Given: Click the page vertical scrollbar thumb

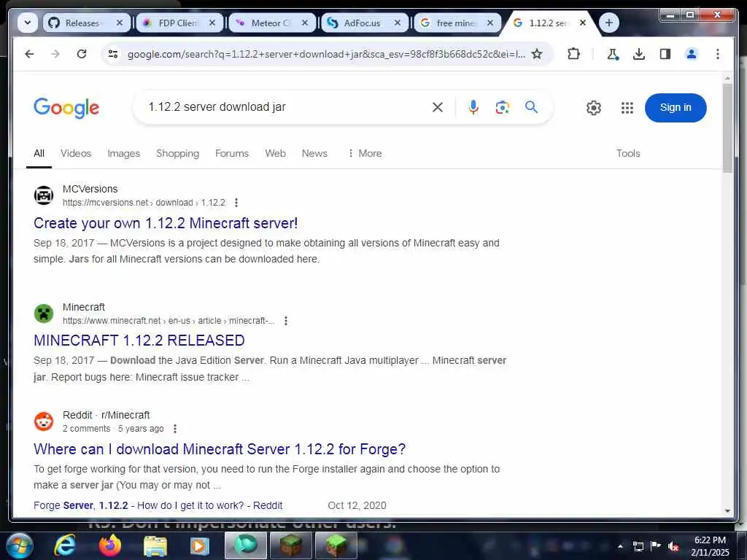Looking at the screenshot, I should (727, 128).
